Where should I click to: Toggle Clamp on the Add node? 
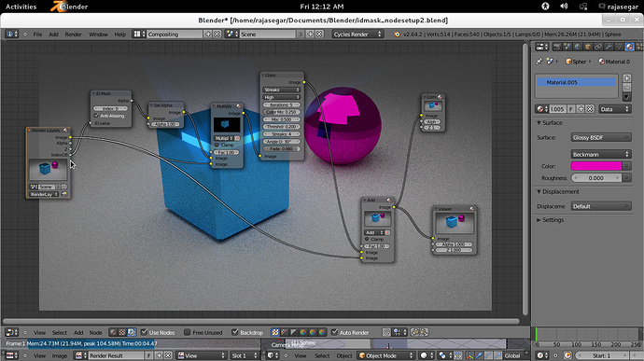click(x=367, y=239)
